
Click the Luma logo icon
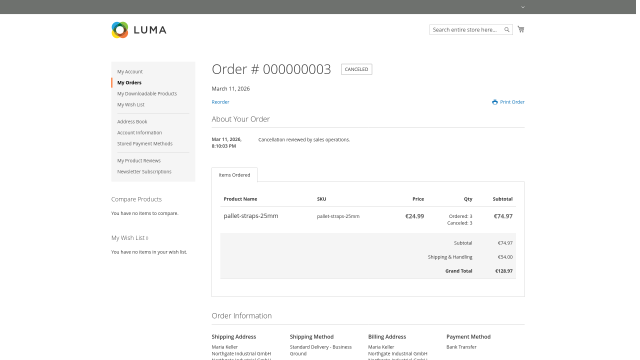pos(120,30)
